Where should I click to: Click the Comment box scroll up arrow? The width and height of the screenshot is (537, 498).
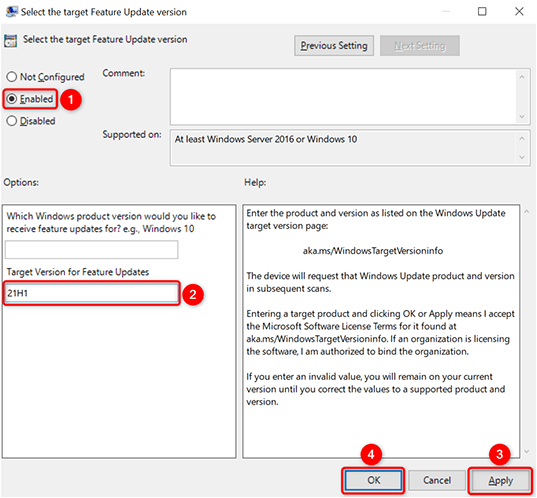pos(522,77)
